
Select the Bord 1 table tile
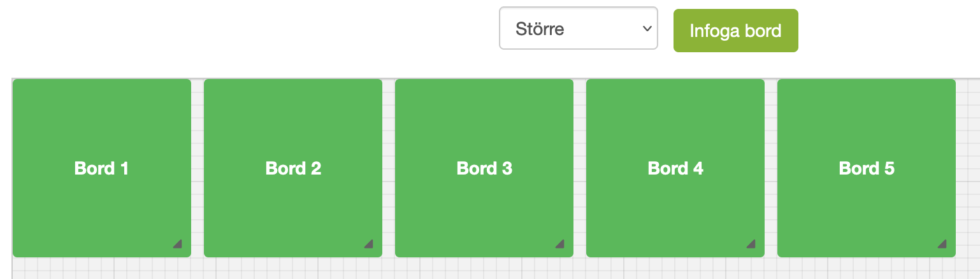[102, 168]
